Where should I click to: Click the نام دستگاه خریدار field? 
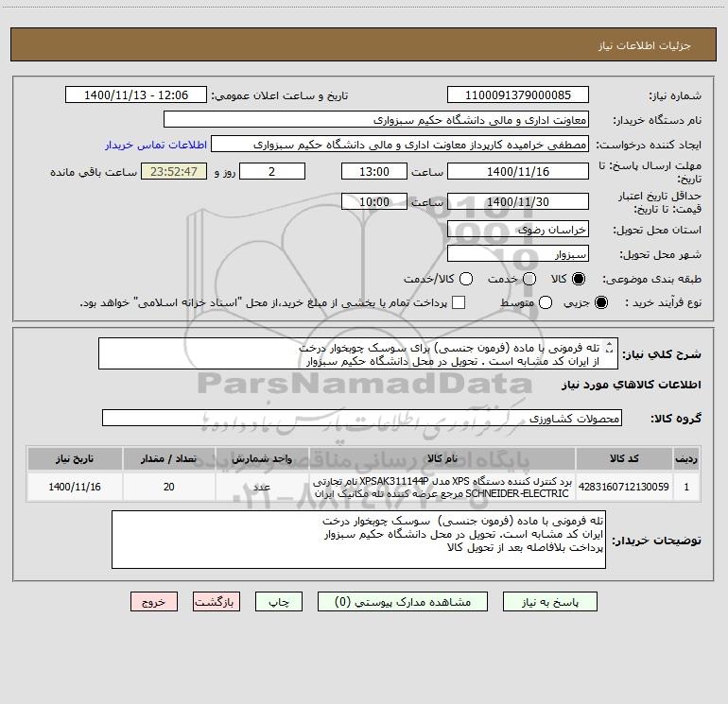click(x=376, y=120)
